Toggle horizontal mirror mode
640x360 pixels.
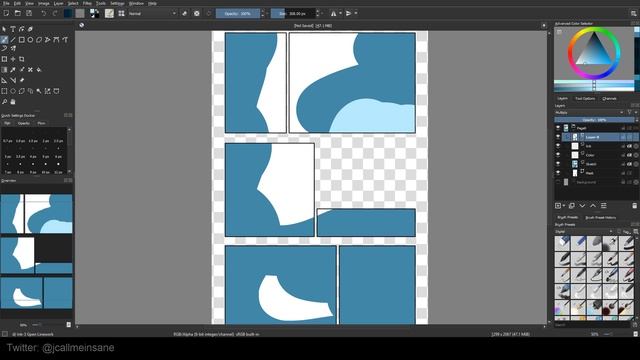coord(333,13)
